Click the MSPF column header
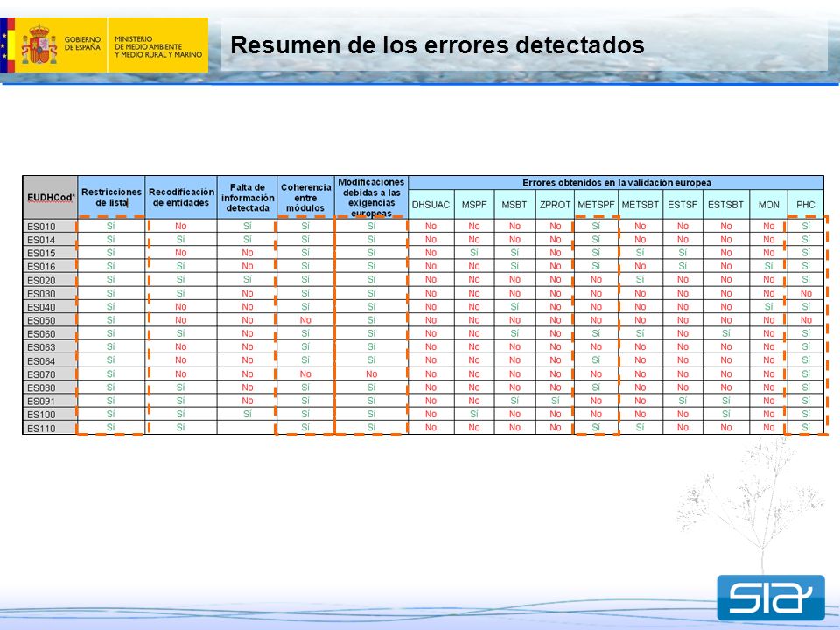840x630 pixels. click(474, 204)
